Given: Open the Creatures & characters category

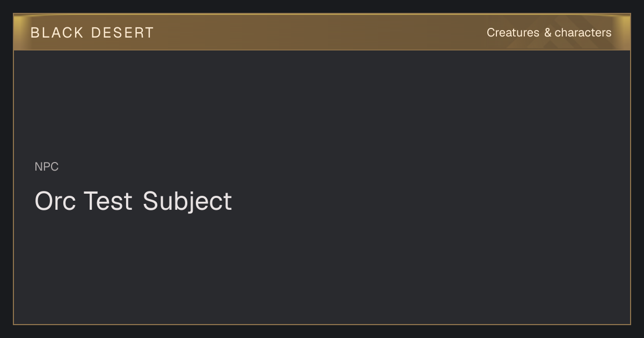Looking at the screenshot, I should [548, 33].
